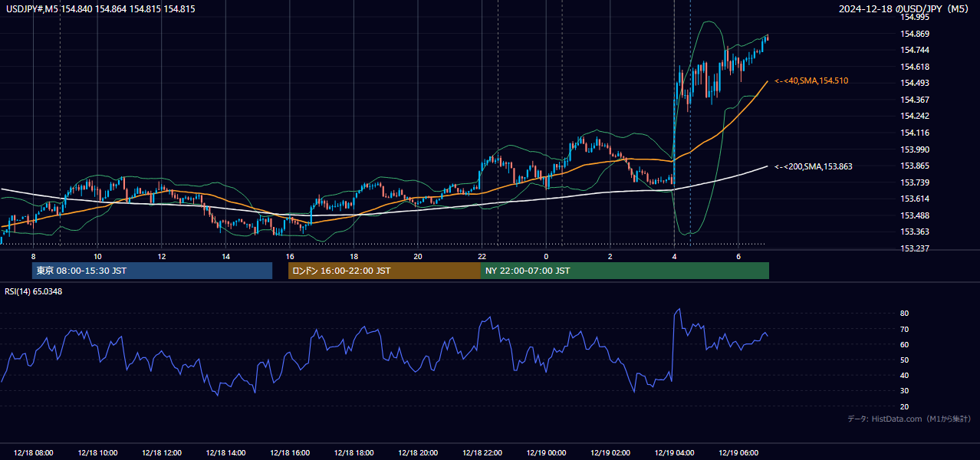
Task: Select the 東京 08:00-15:30 JST session bar
Action: [x=152, y=271]
